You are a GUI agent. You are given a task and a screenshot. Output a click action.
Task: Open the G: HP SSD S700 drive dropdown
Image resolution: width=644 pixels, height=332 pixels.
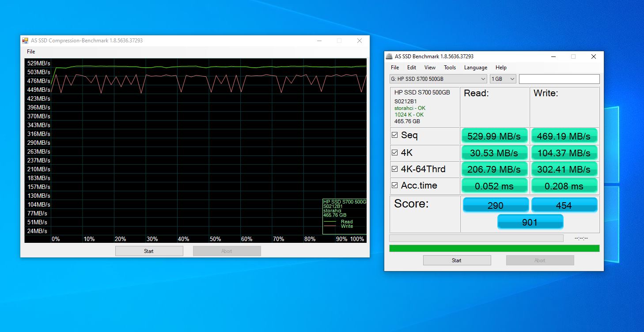point(438,79)
